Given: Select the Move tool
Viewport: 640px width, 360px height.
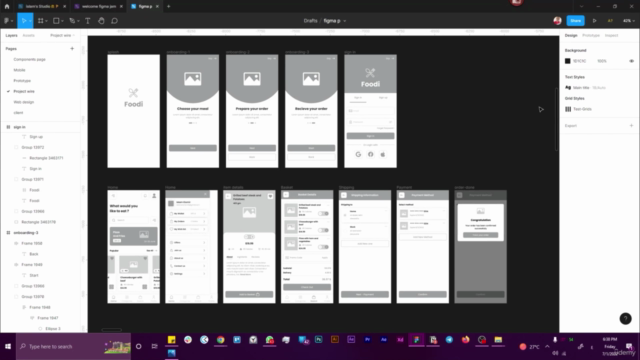Looking at the screenshot, I should pos(23,21).
